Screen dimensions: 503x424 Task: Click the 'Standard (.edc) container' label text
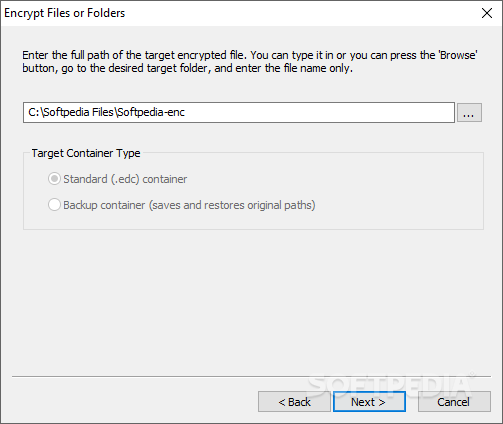coord(125,179)
